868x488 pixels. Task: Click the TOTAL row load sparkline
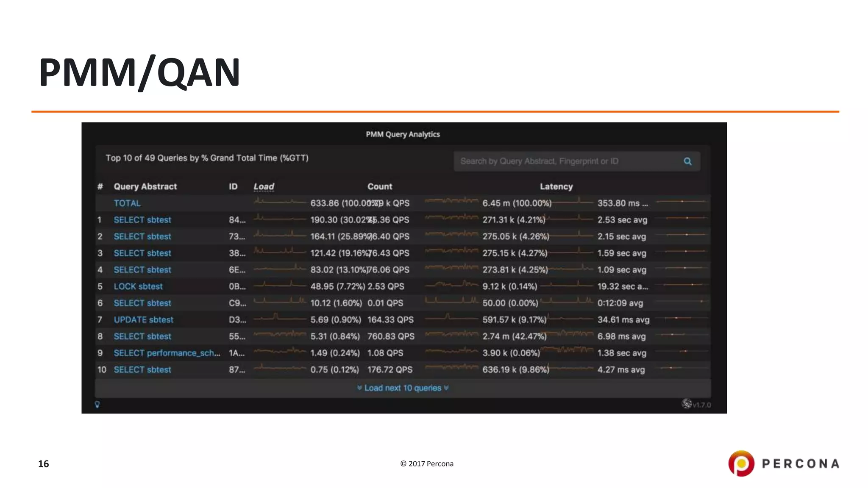pos(280,202)
